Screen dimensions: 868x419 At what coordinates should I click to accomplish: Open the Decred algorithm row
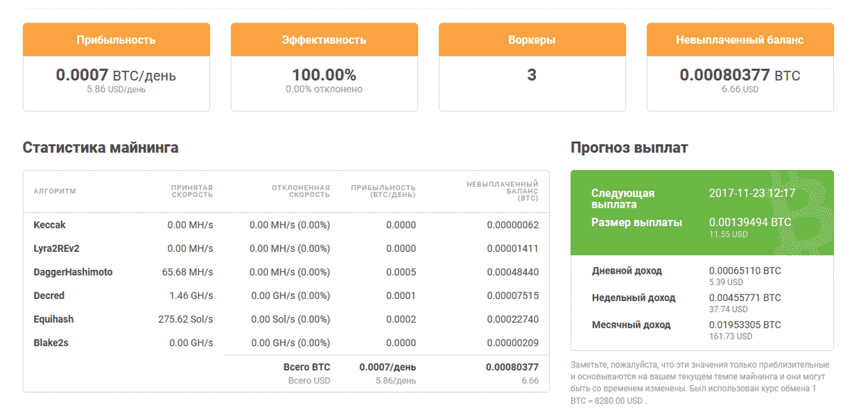[49, 296]
